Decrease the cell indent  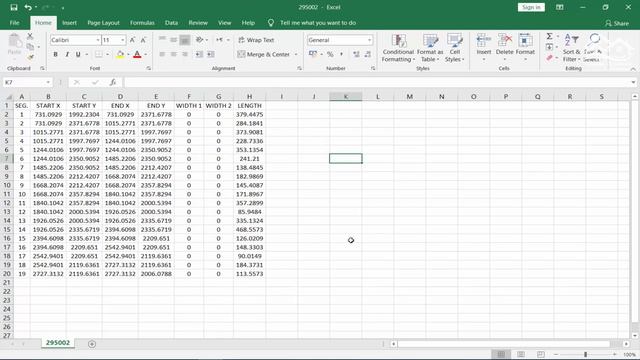click(199, 54)
